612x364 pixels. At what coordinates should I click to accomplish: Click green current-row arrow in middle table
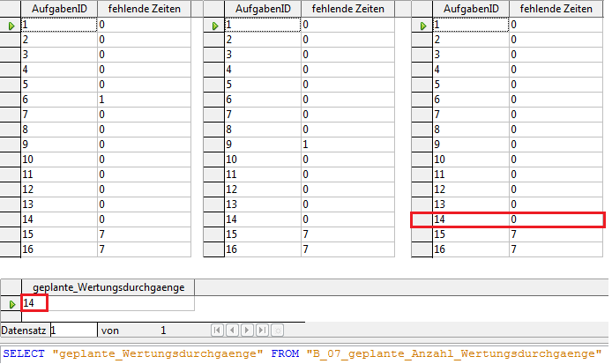214,26
